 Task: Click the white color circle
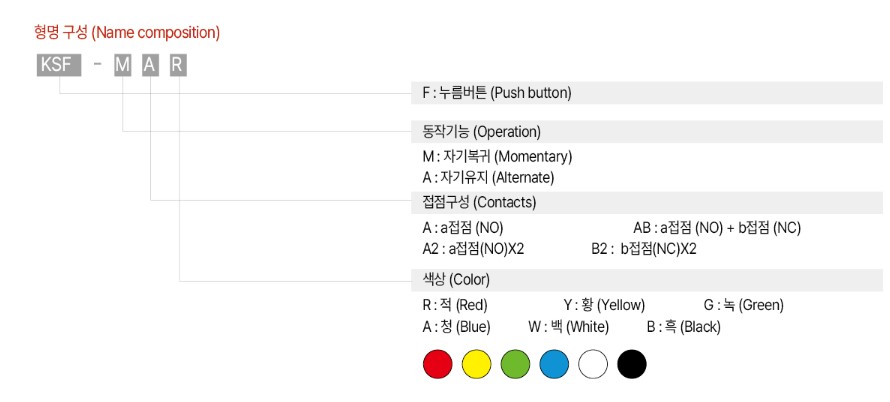(593, 364)
